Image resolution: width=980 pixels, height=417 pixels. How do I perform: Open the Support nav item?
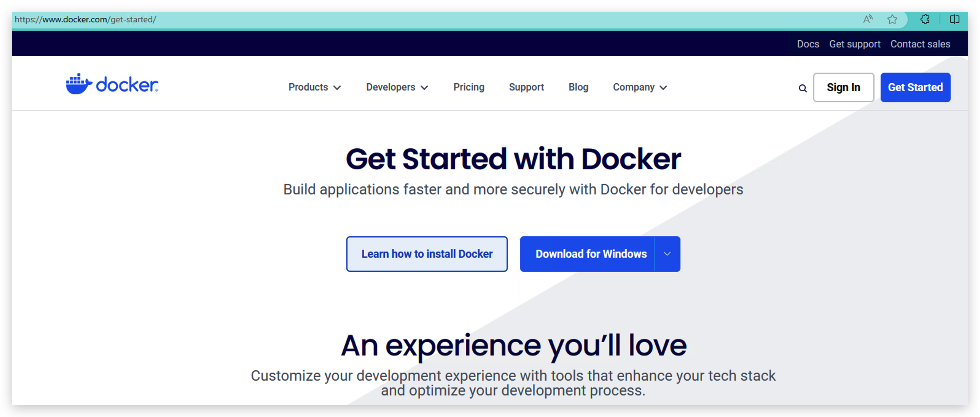(526, 87)
